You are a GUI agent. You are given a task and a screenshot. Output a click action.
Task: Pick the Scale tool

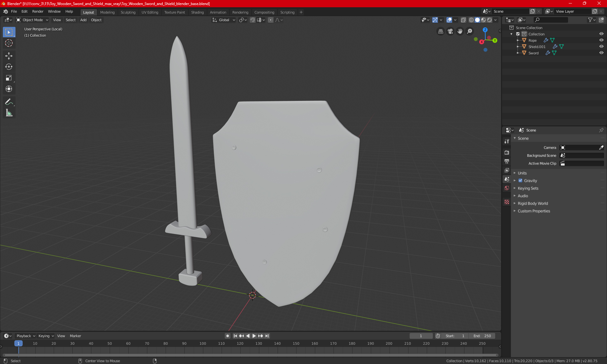[x=9, y=78]
